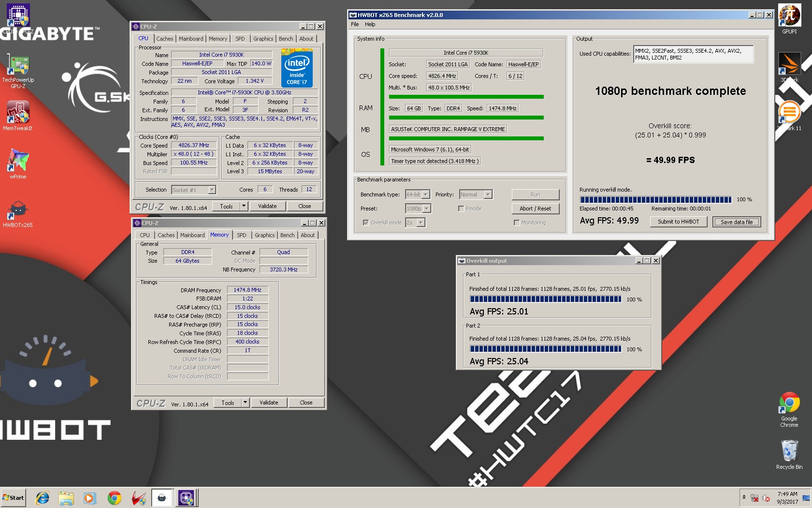Toggle the Pmode checkbox
Image resolution: width=812 pixels, height=508 pixels.
461,209
